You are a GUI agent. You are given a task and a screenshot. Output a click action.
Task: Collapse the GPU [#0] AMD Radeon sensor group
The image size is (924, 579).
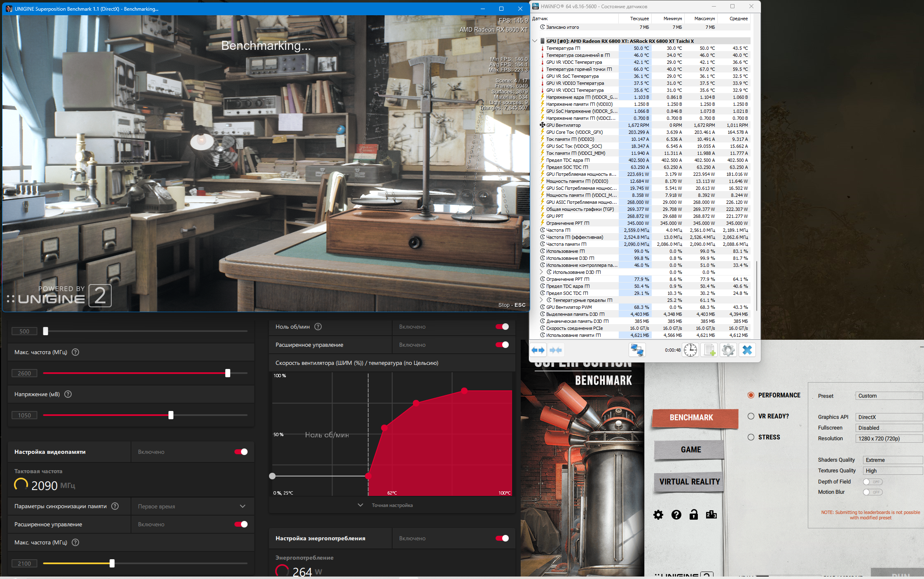535,41
